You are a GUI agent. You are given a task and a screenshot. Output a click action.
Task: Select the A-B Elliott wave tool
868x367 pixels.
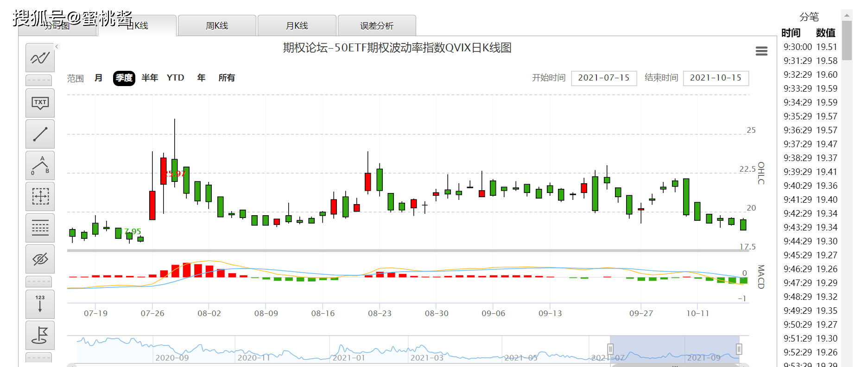(x=40, y=165)
